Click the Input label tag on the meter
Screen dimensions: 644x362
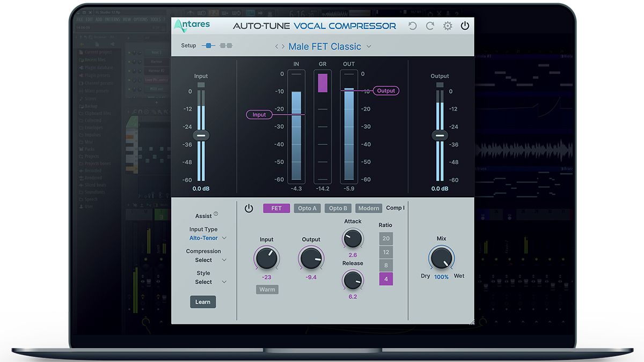point(259,114)
